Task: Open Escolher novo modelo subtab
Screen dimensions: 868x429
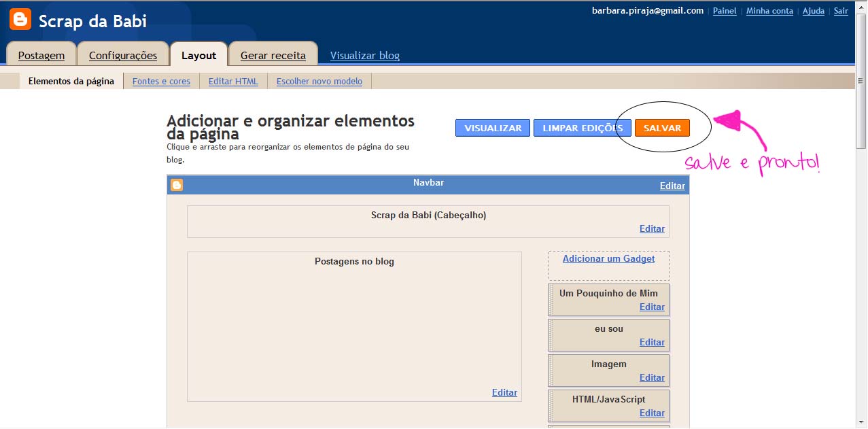Action: (319, 81)
